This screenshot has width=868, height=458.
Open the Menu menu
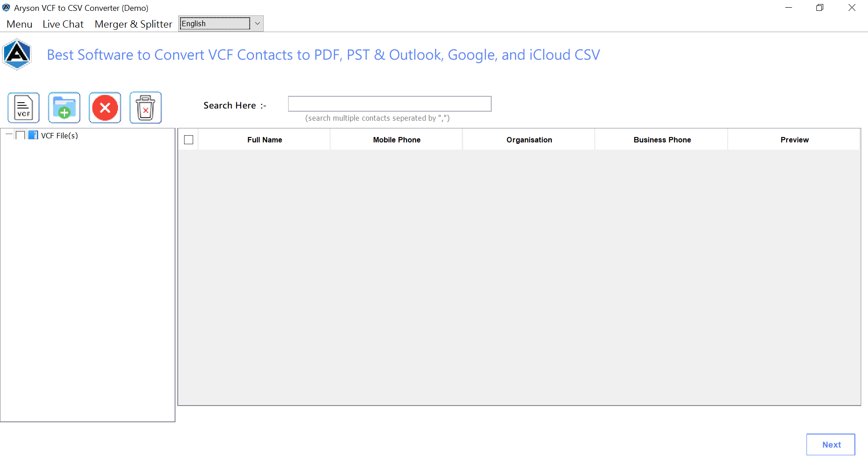19,24
